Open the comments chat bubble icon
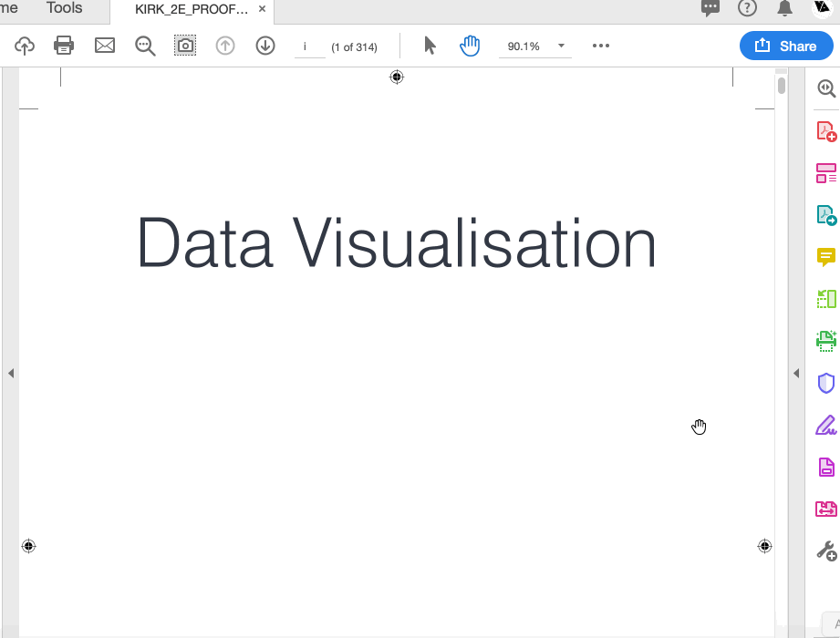 click(710, 8)
